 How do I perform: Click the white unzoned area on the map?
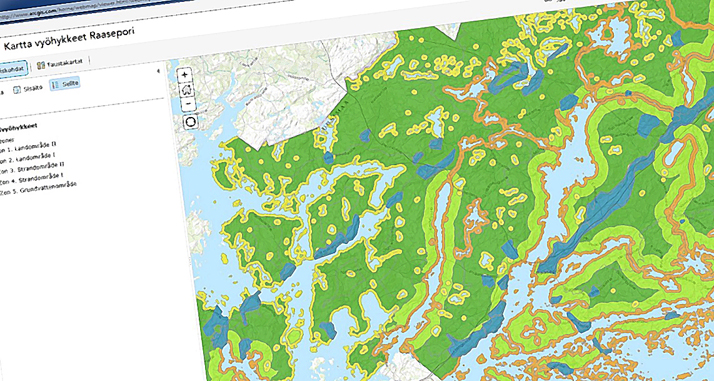282,100
